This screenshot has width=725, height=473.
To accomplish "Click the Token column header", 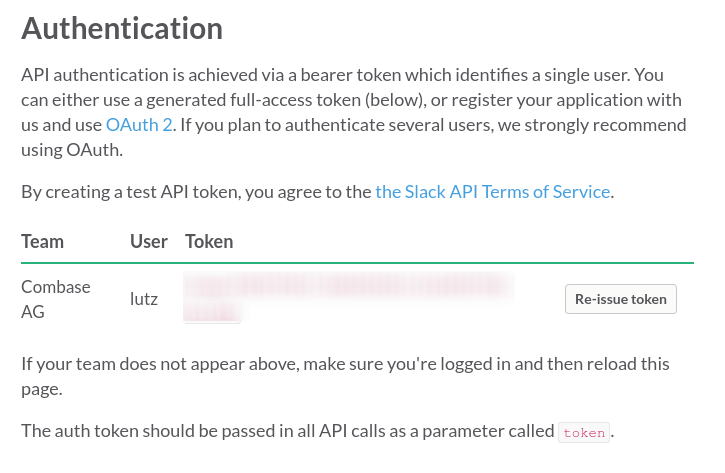I will pos(209,241).
